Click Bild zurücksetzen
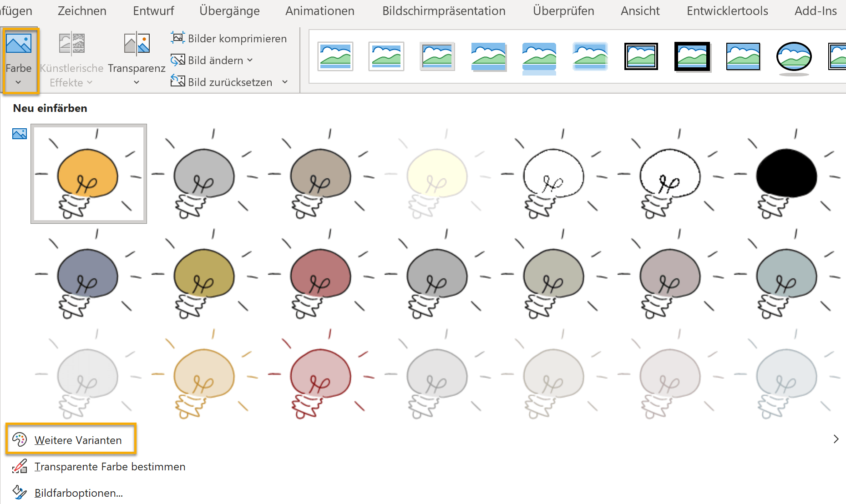The height and width of the screenshot is (504, 846). [222, 82]
